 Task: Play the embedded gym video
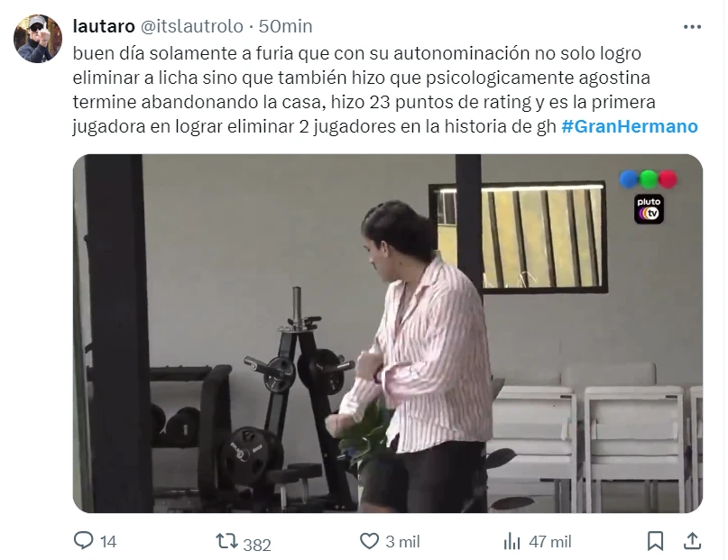pyautogui.click(x=388, y=333)
